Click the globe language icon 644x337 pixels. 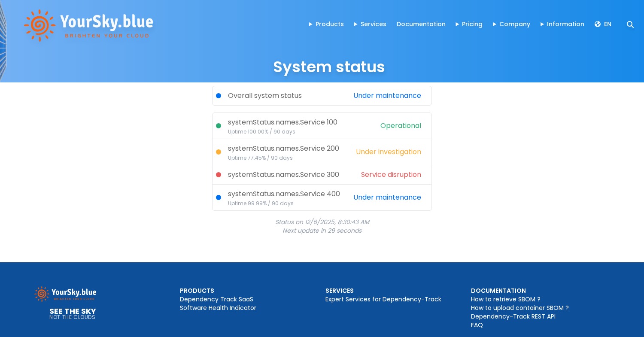pos(598,24)
